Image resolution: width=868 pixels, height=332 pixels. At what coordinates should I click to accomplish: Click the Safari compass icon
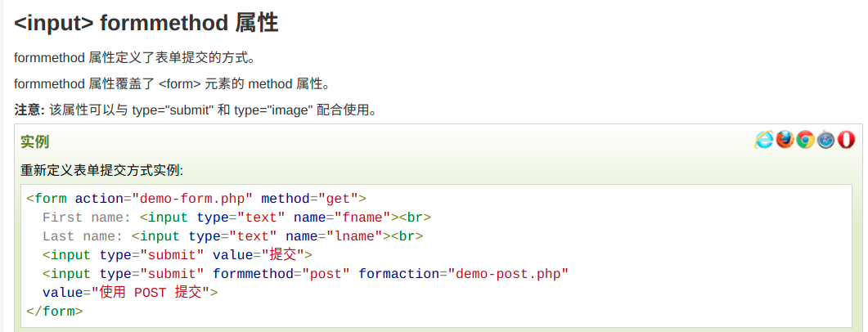pyautogui.click(x=825, y=140)
